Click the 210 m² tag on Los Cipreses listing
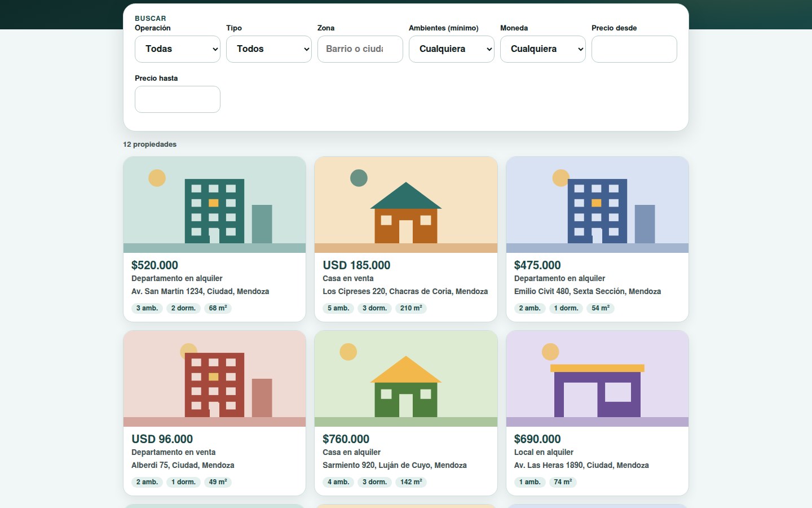The width and height of the screenshot is (812, 508). (x=411, y=308)
